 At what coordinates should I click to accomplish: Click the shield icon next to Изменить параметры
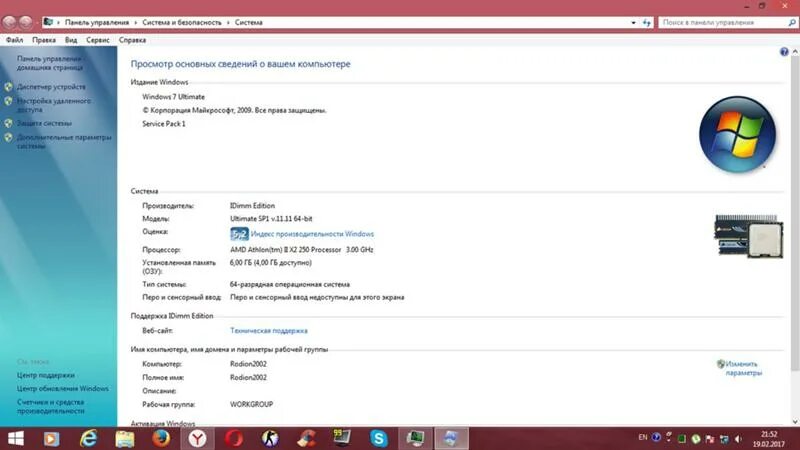tap(720, 364)
